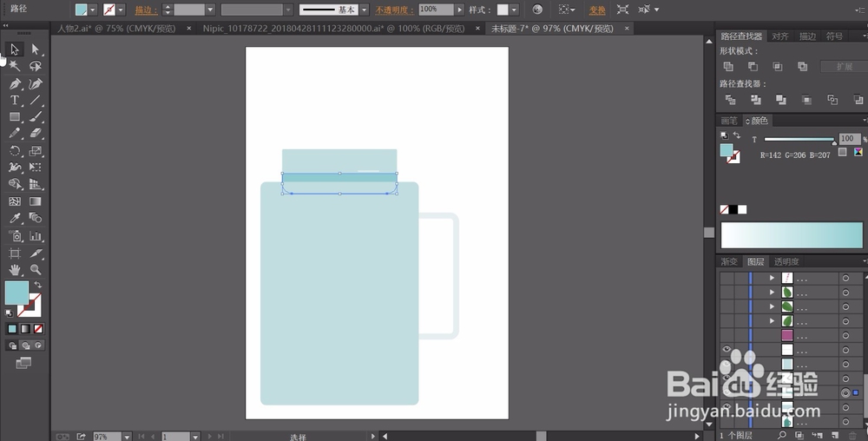Image resolution: width=868 pixels, height=441 pixels.
Task: Open the 对齐 panel tab
Action: 780,36
